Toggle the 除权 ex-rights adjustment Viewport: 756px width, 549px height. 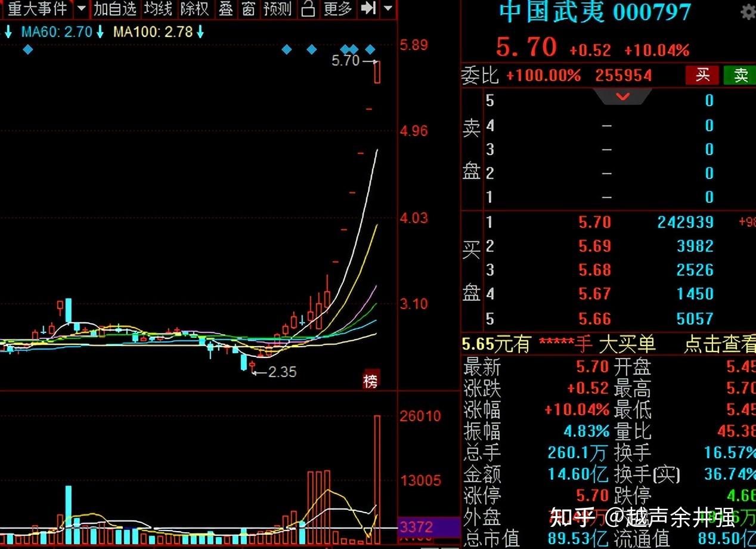coord(194,8)
